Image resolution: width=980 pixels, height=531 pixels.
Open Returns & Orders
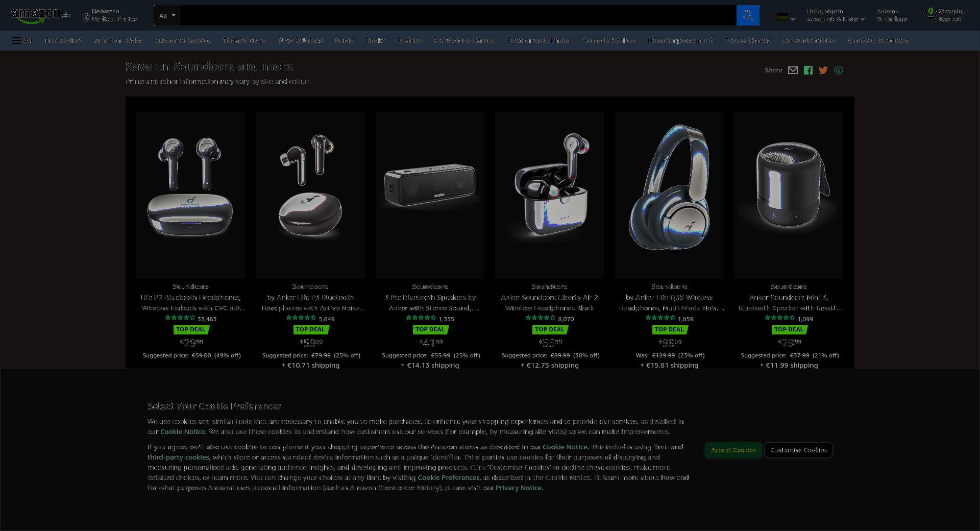[x=892, y=15]
